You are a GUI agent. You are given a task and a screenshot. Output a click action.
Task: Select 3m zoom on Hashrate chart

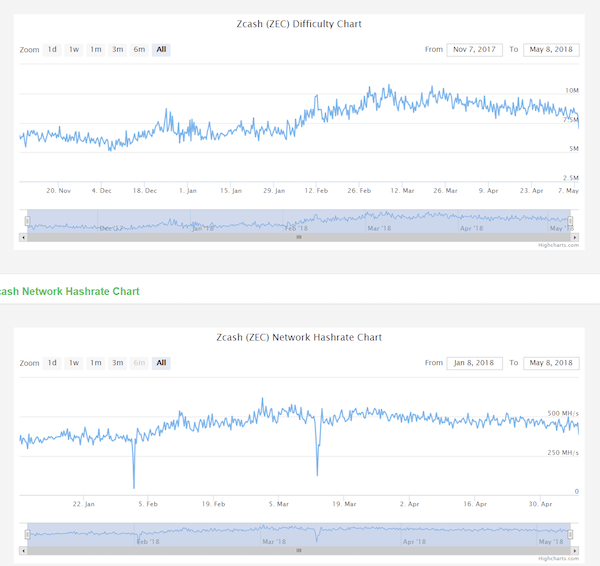[x=117, y=363]
